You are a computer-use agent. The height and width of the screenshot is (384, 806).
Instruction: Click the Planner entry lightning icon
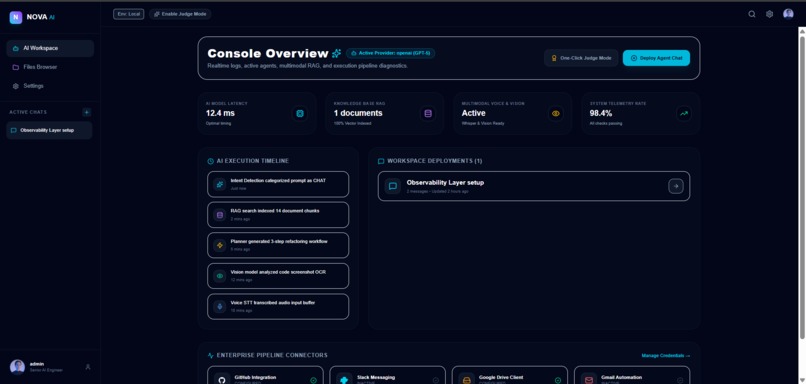[220, 246]
